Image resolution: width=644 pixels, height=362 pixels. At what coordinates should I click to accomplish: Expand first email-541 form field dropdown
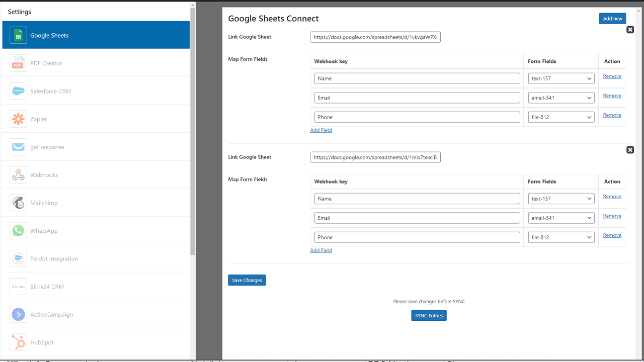[x=561, y=98]
